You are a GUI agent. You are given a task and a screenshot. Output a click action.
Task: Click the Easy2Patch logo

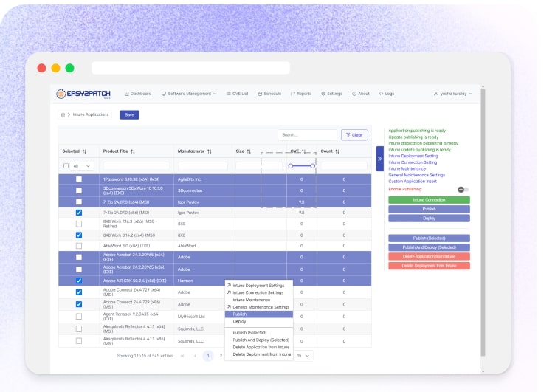(83, 94)
